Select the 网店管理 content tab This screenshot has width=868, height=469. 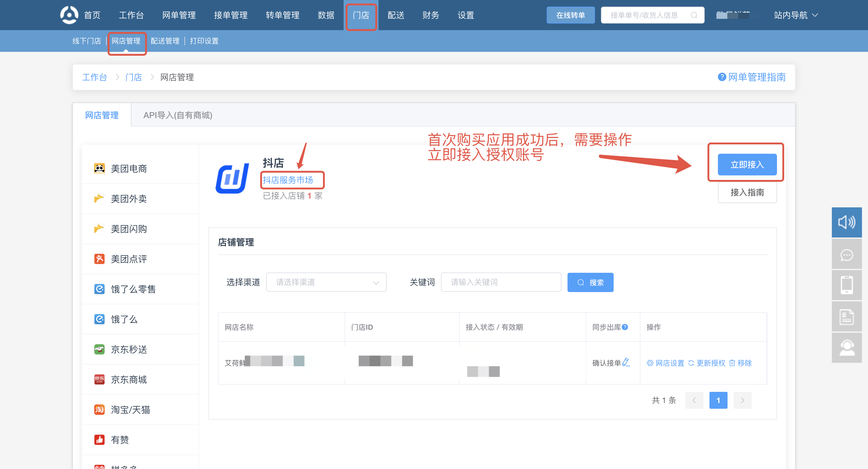(102, 115)
